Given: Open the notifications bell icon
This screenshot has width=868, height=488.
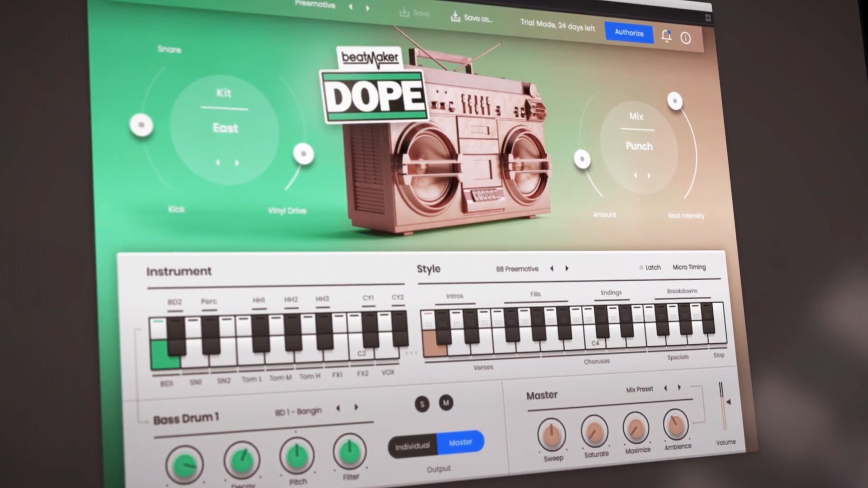Looking at the screenshot, I should click(x=666, y=36).
